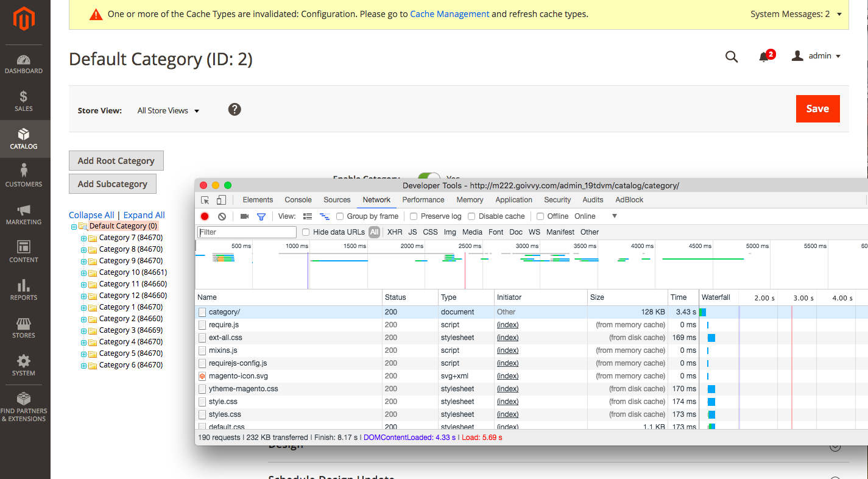Screen dimensions: 868x479
Task: Tick the Hide data URLs checkbox
Action: click(306, 232)
